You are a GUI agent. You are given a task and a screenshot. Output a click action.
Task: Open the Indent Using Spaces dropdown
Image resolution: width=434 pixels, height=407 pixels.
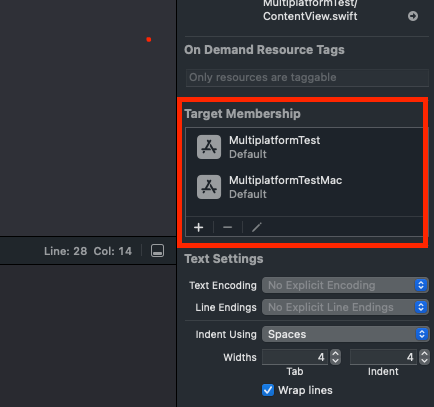tap(345, 334)
